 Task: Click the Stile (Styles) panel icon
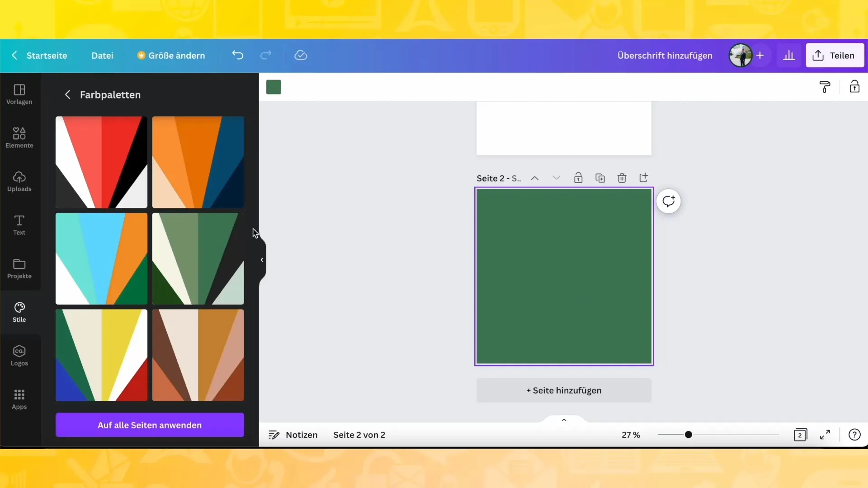pos(19,311)
